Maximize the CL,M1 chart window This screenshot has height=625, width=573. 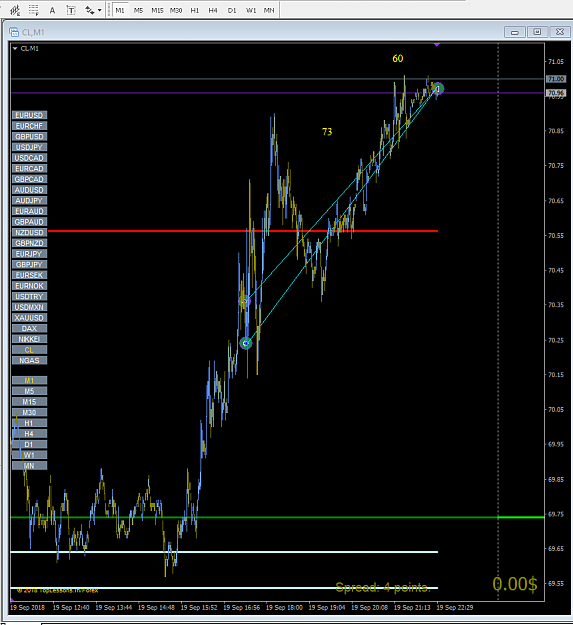537,32
